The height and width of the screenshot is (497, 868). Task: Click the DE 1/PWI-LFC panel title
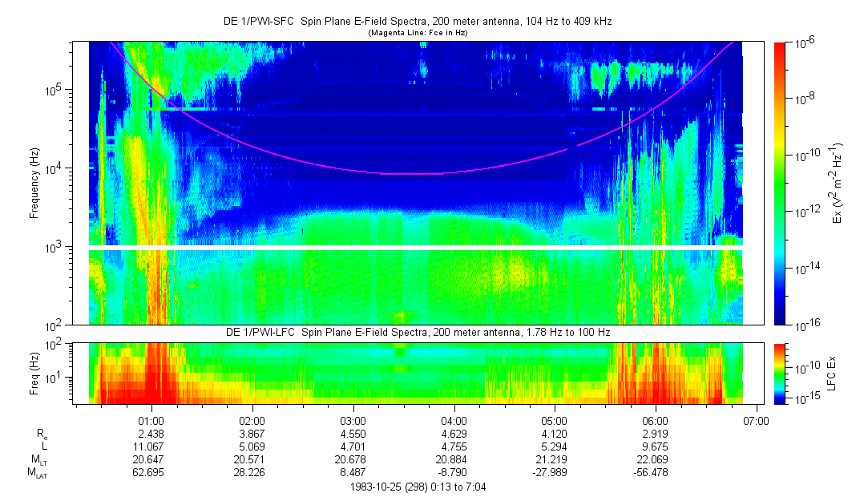click(x=416, y=333)
